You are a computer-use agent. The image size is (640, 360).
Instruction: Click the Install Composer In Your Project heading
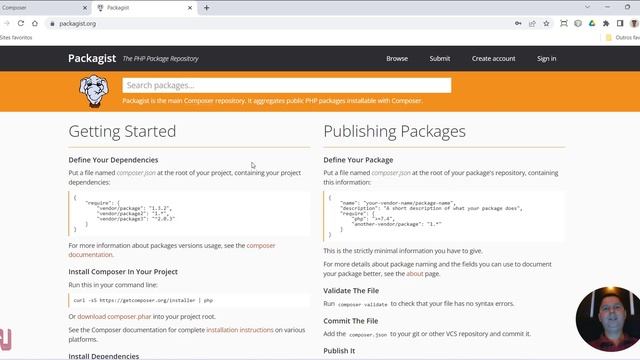123,271
